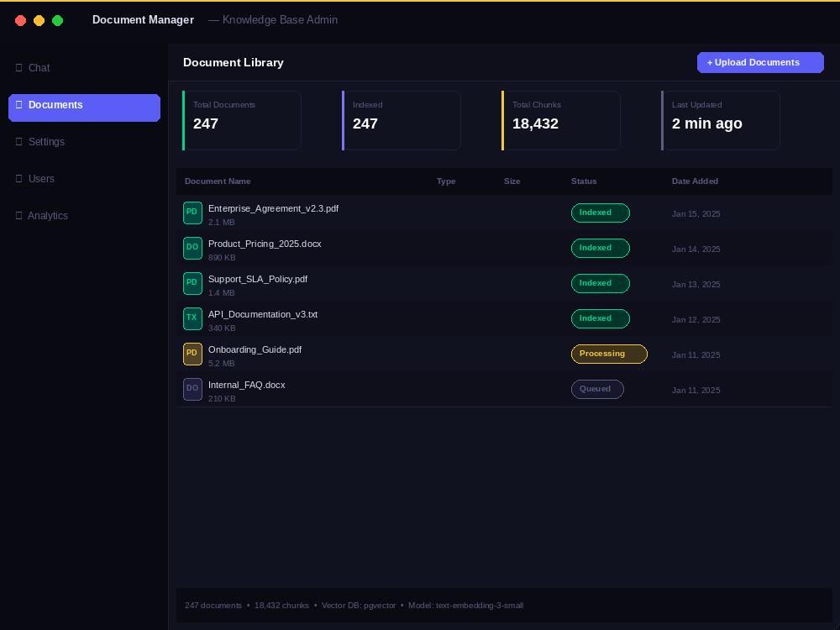Click '18,432 chunks' in the footer

281,606
